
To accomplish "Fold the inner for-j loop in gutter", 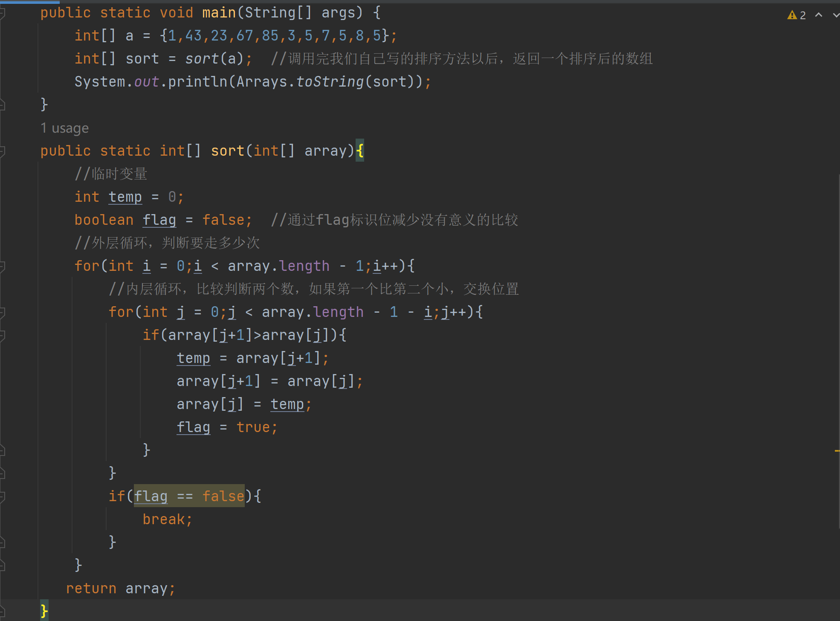I will coord(2,312).
